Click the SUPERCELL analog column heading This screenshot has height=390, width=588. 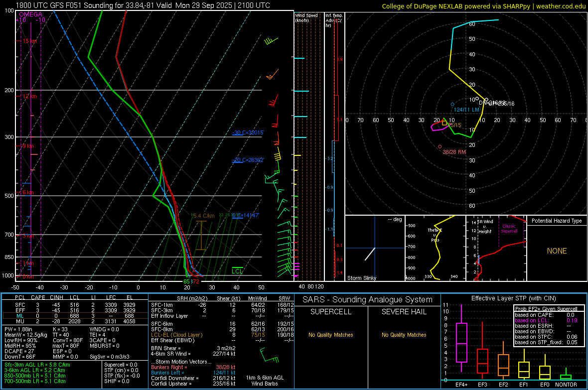pyautogui.click(x=331, y=312)
